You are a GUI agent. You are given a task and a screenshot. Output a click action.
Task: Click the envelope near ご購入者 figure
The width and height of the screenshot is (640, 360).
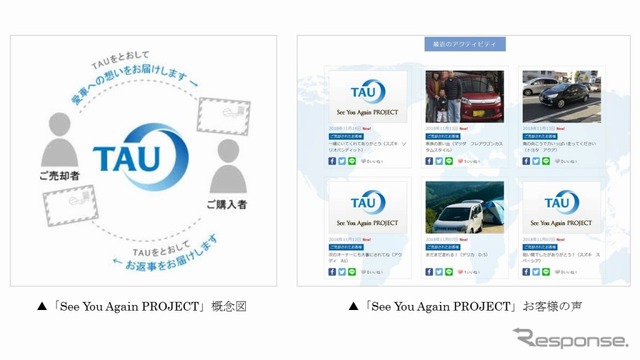(224, 116)
